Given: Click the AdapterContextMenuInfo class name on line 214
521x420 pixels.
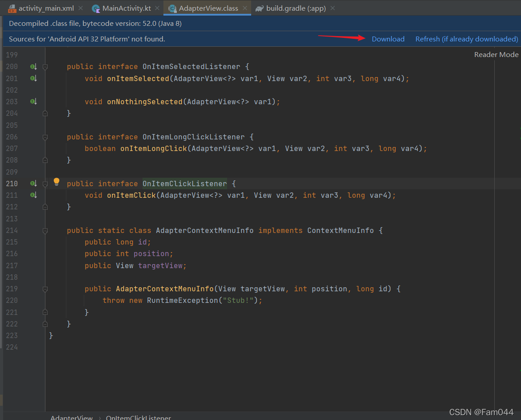Looking at the screenshot, I should point(205,230).
